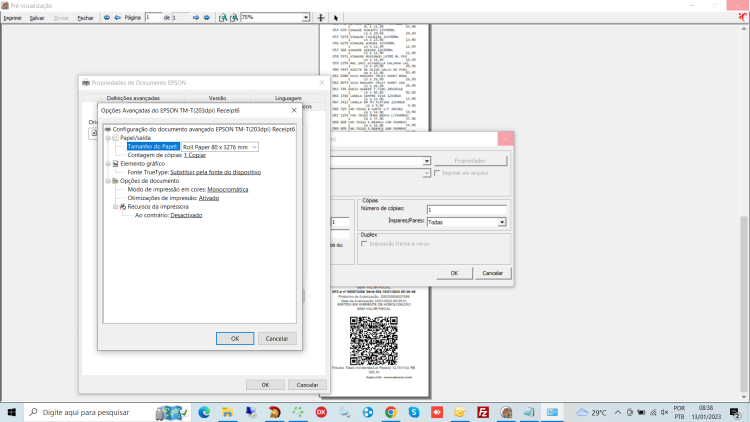The height and width of the screenshot is (422, 750).
Task: Open the green dots app in taskbar
Action: 298,412
